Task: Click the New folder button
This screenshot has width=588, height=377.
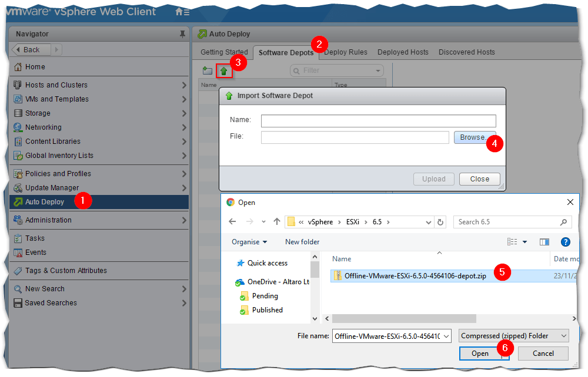Action: pos(302,242)
